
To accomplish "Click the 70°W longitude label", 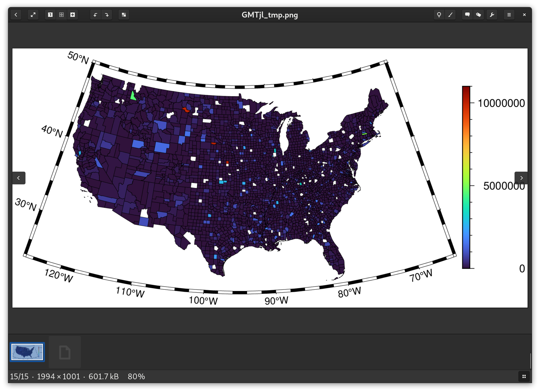I will point(421,275).
